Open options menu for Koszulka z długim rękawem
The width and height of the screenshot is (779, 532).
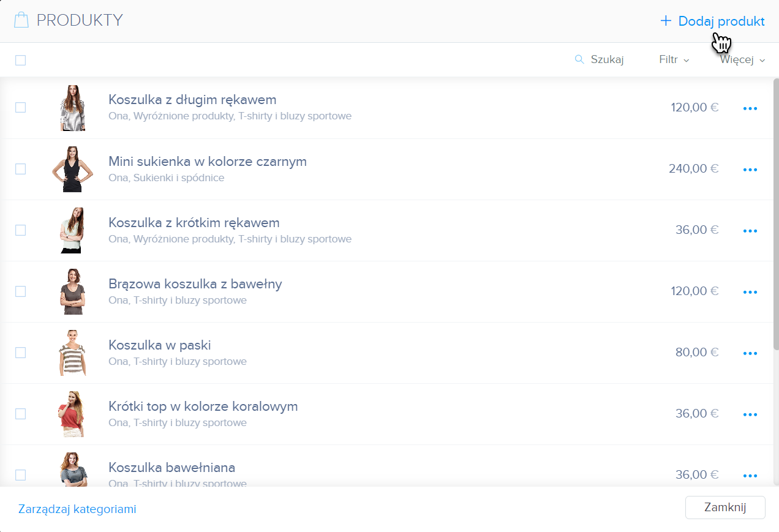point(750,108)
